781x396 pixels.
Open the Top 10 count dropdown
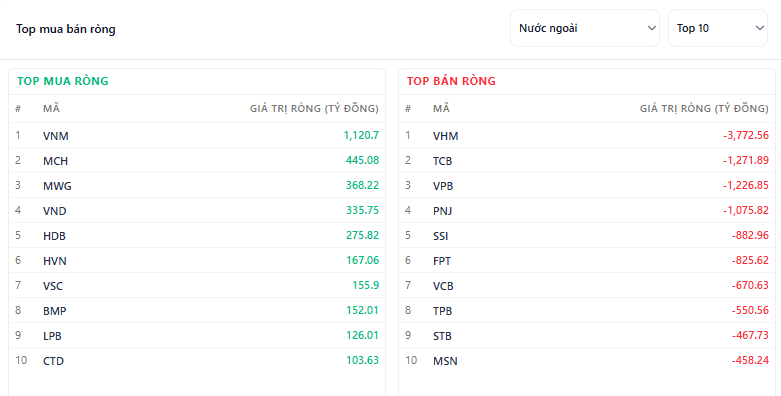[x=718, y=28]
